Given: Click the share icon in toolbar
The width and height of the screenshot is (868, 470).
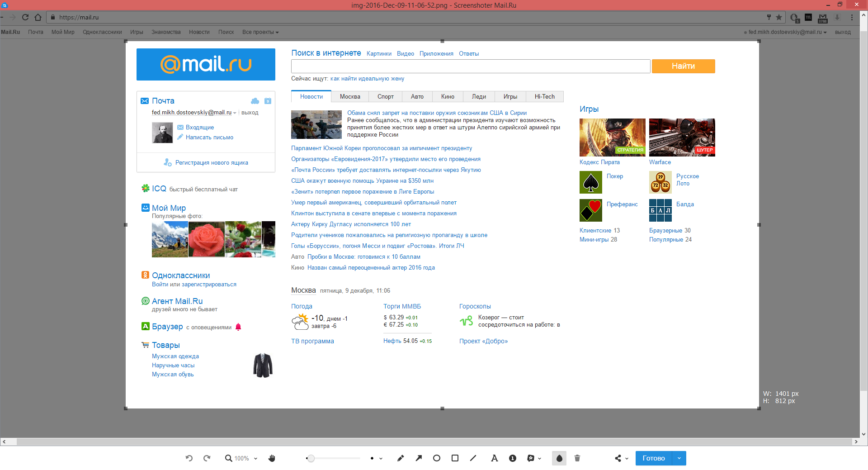Looking at the screenshot, I should point(618,458).
